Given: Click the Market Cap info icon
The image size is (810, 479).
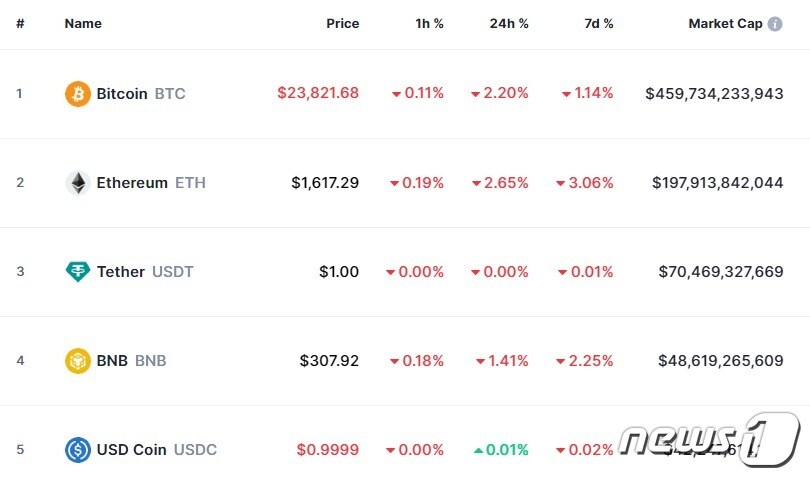Looking at the screenshot, I should [x=775, y=23].
